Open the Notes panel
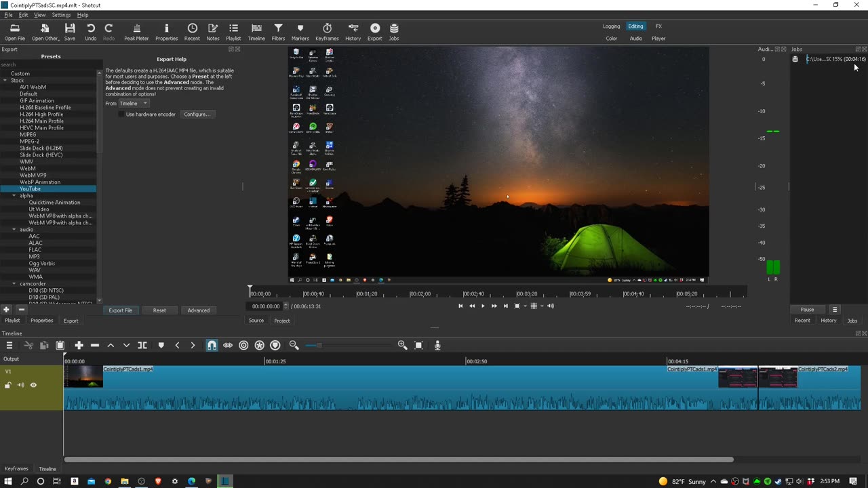 tap(213, 31)
